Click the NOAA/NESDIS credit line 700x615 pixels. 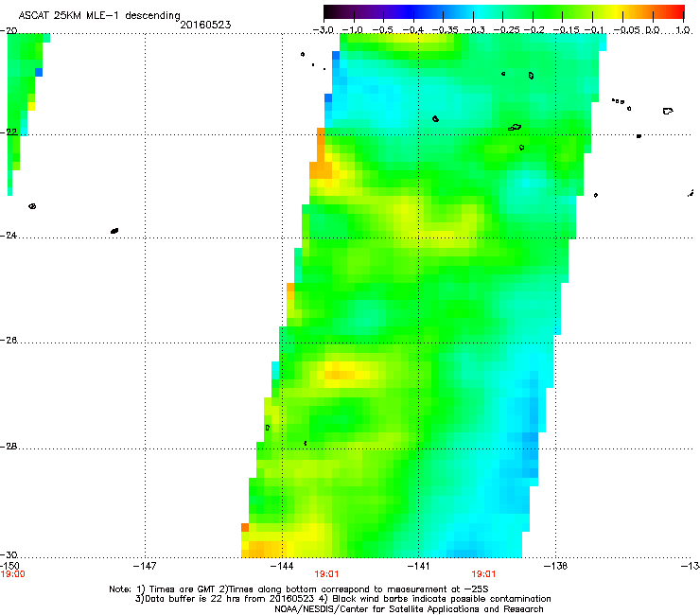(x=409, y=609)
